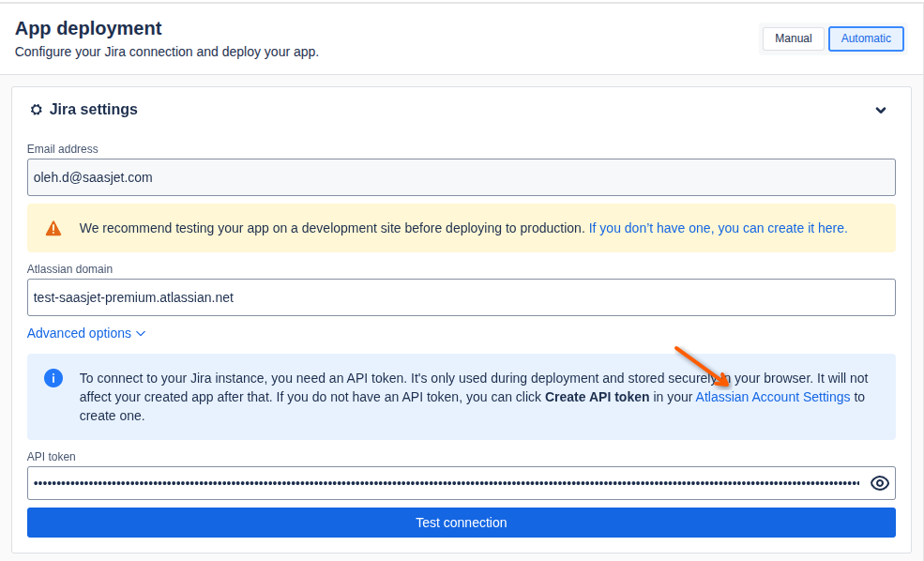The width and height of the screenshot is (924, 561).
Task: Switch to Manual deployment mode
Action: tap(794, 38)
